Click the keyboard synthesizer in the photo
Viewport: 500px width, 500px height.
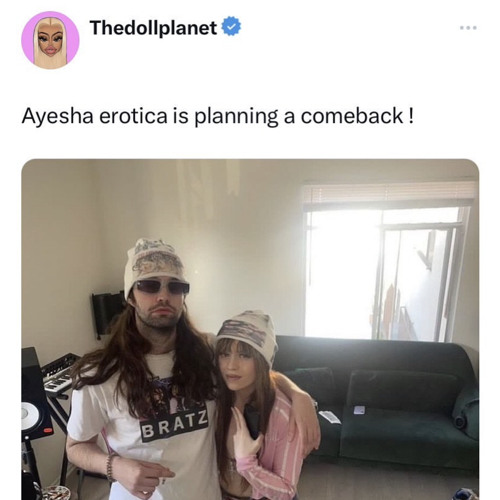coord(58,373)
